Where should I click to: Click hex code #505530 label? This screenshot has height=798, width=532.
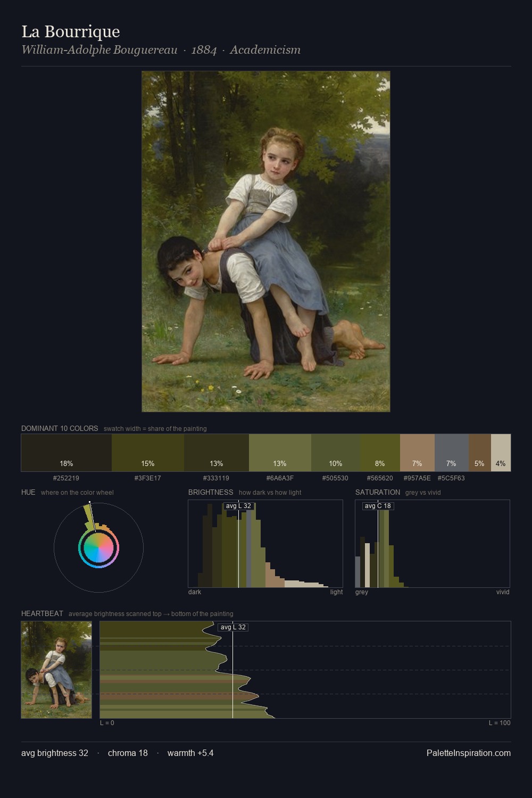pos(336,478)
